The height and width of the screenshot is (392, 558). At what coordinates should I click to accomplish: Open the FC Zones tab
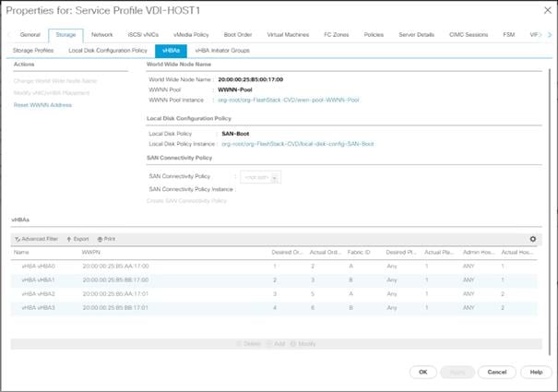(337, 34)
